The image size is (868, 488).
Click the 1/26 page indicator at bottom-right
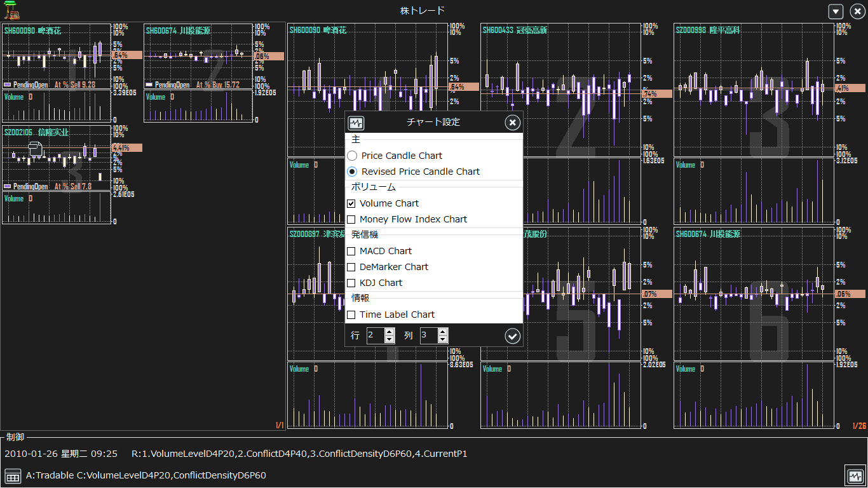859,426
